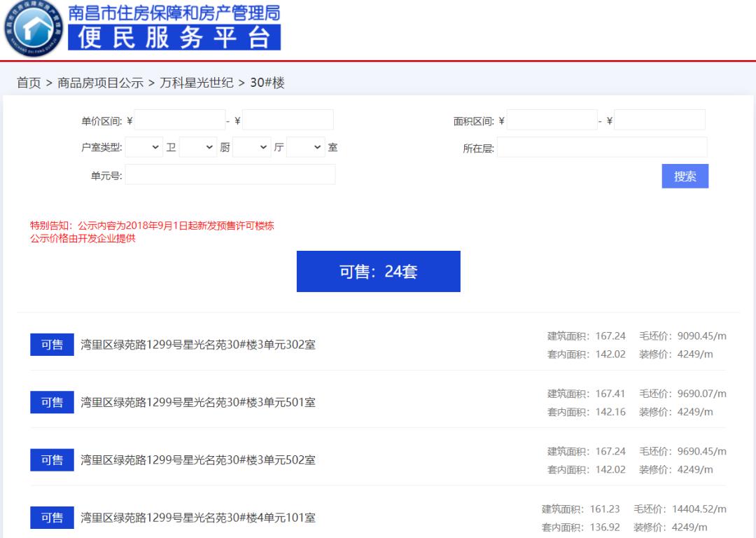
Task: Click the 可售 badge beside 4单元101室 listing
Action: click(x=51, y=517)
